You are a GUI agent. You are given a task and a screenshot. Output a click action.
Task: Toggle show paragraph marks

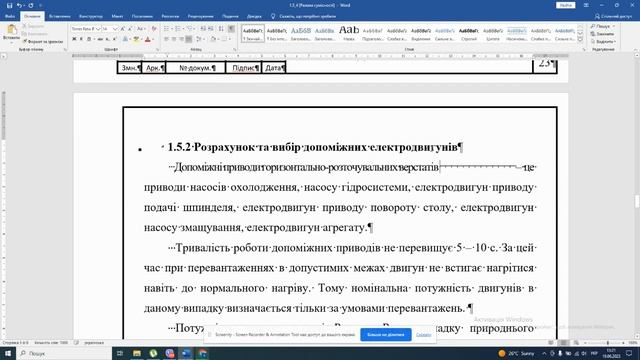(x=231, y=29)
